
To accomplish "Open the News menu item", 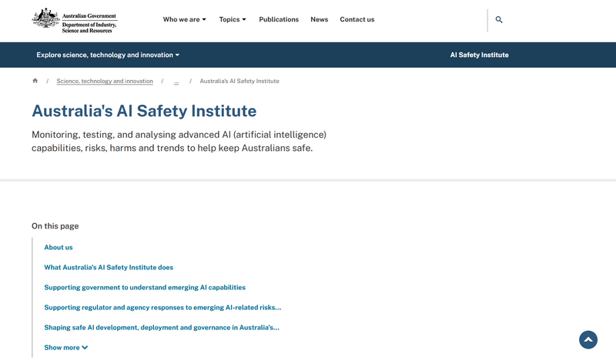I will (319, 19).
